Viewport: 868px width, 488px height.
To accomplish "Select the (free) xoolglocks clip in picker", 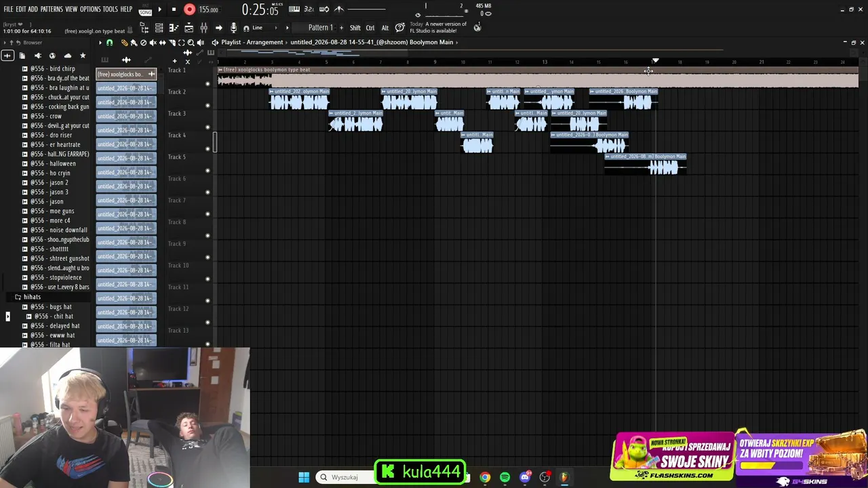I will tap(126, 74).
